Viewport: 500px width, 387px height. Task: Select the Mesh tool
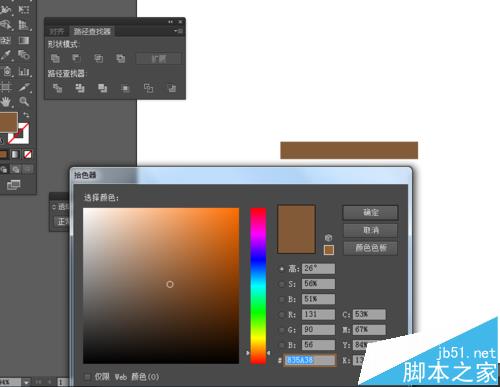[x=6, y=40]
